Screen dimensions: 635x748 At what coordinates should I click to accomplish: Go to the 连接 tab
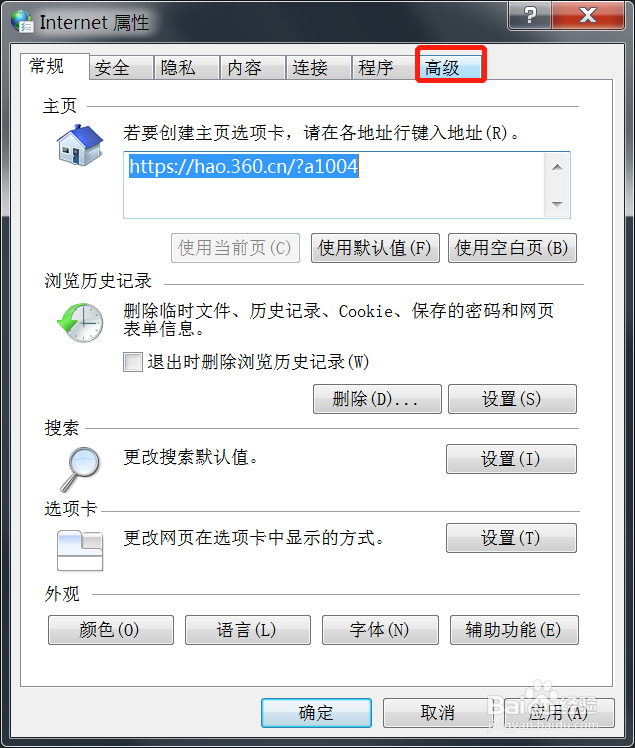tap(319, 67)
